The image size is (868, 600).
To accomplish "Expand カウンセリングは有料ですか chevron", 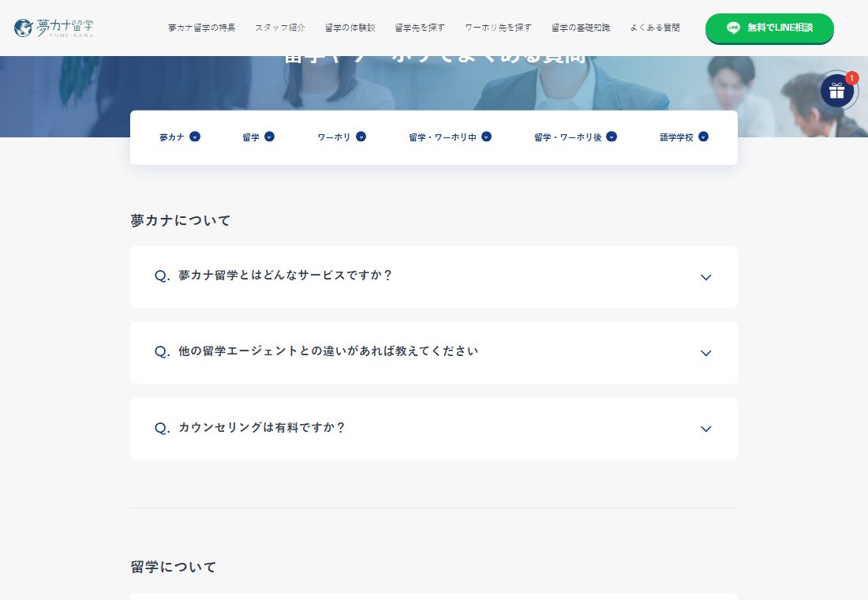I will [705, 429].
